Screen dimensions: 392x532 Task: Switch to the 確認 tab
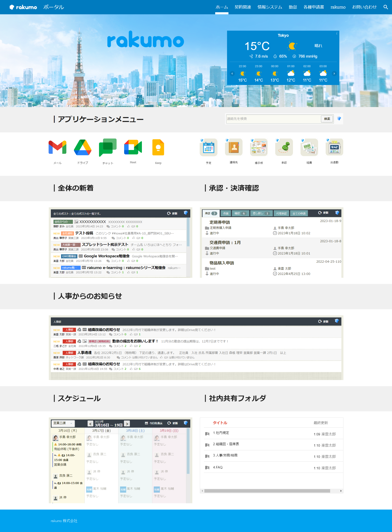240,213
